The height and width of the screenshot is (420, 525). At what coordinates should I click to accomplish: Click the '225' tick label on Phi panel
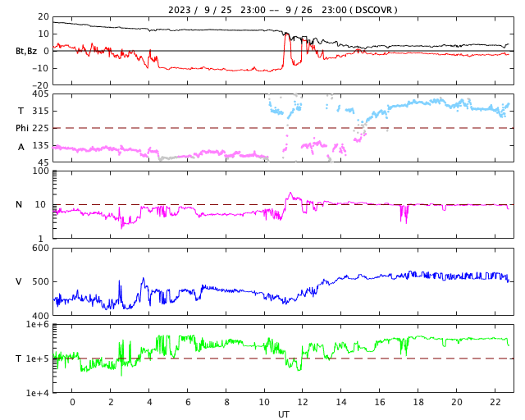click(x=40, y=128)
